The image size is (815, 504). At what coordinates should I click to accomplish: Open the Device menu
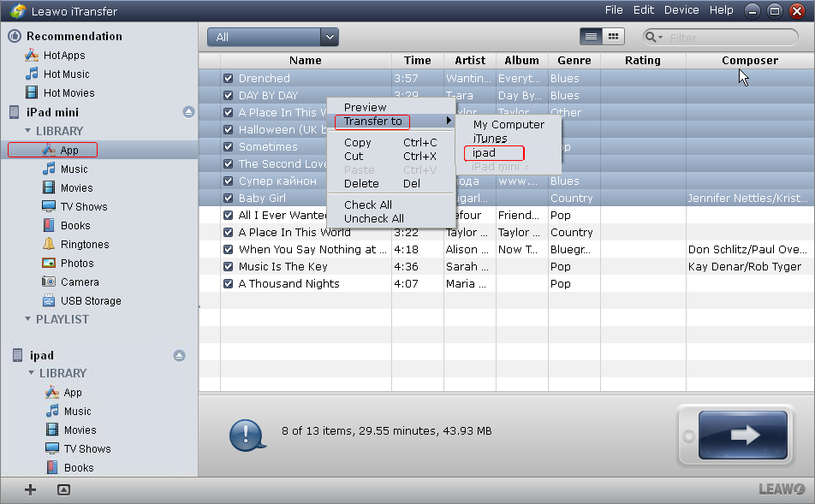tap(681, 10)
